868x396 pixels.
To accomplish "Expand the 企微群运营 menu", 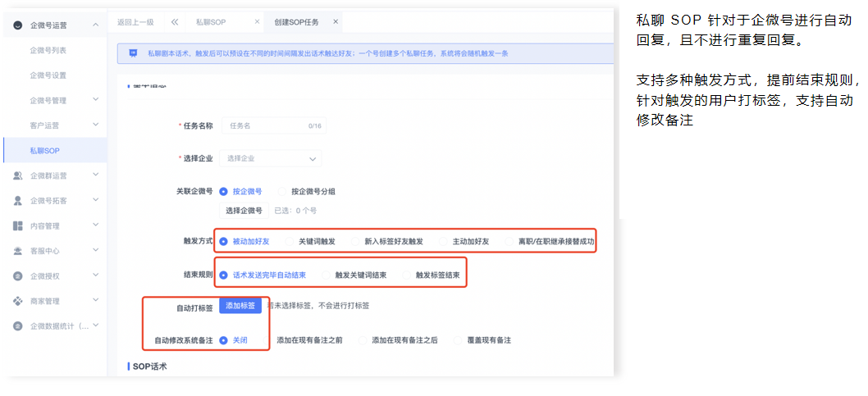I will (x=96, y=175).
